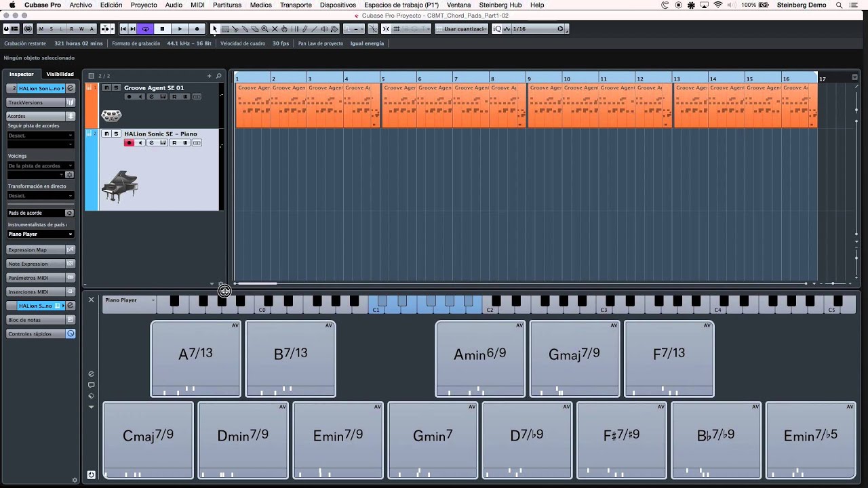Open Transformación en directo dropdown
Image resolution: width=868 pixels, height=488 pixels.
(41, 195)
